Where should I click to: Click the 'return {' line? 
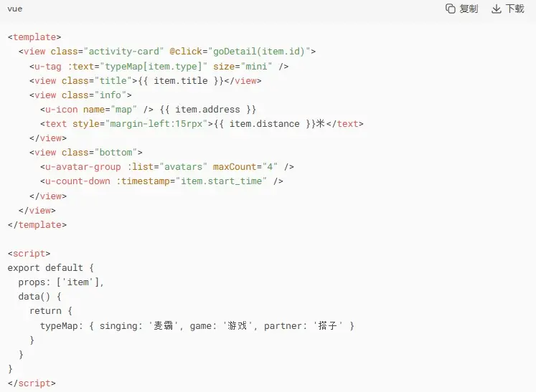[x=51, y=311]
